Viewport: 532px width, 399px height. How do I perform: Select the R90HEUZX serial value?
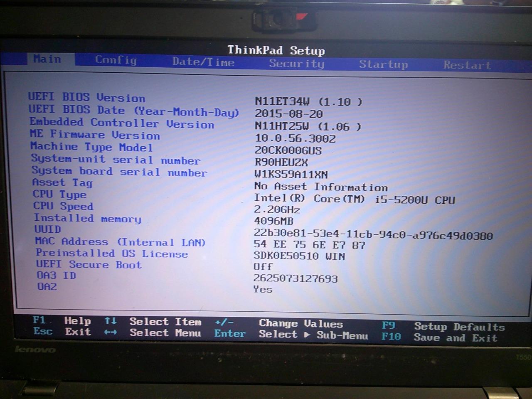point(281,162)
